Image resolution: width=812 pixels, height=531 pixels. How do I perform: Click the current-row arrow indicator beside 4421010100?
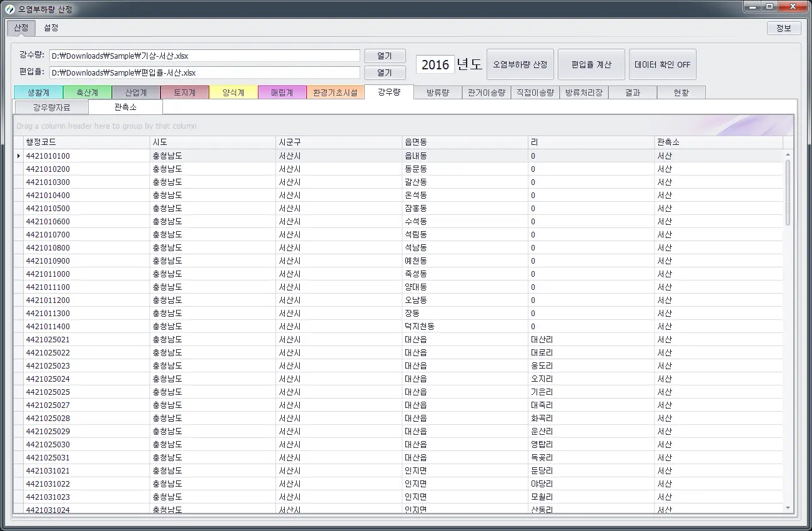click(19, 156)
